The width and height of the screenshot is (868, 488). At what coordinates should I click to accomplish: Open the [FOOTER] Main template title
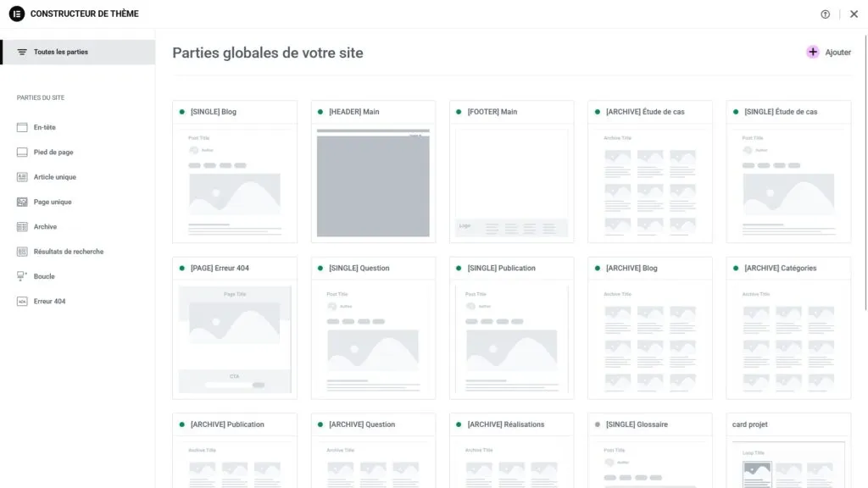(492, 111)
